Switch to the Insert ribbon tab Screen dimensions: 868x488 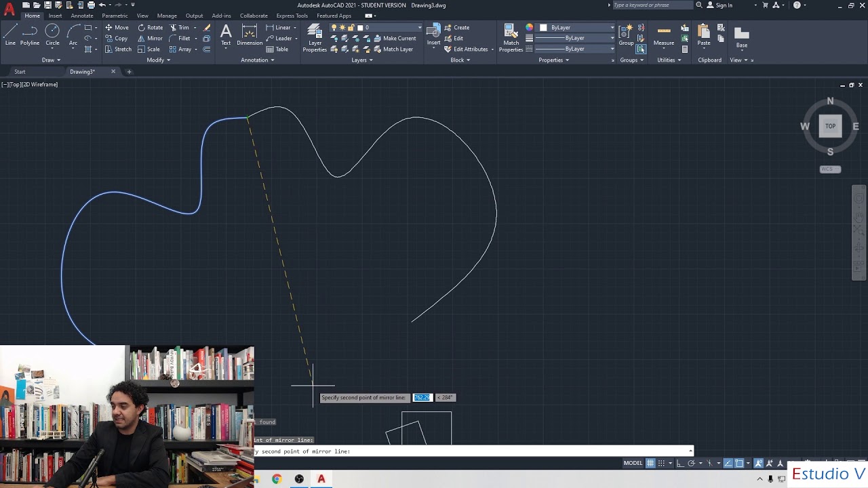click(55, 16)
